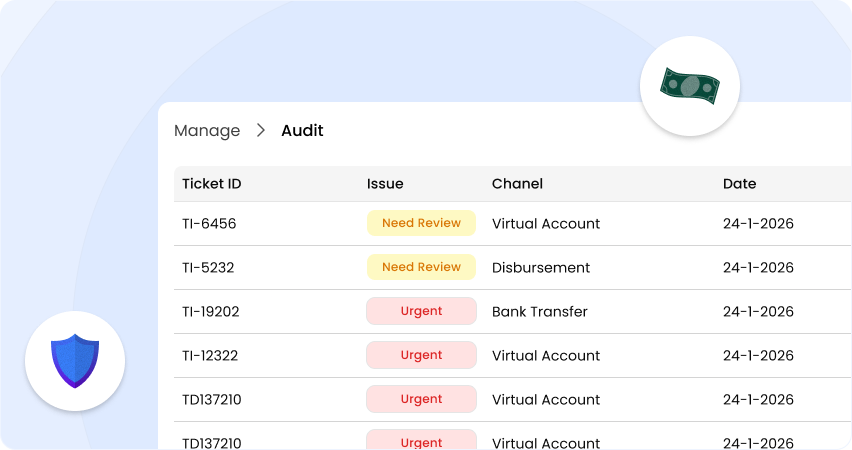Viewport: 852px width, 450px height.
Task: Sort by the Date column header
Action: pyautogui.click(x=739, y=184)
